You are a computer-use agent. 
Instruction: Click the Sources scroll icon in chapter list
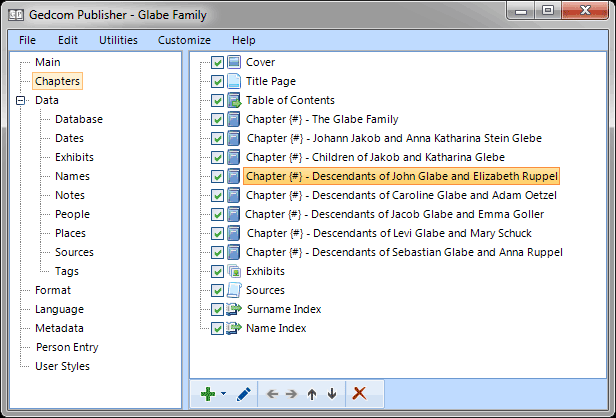click(x=234, y=290)
